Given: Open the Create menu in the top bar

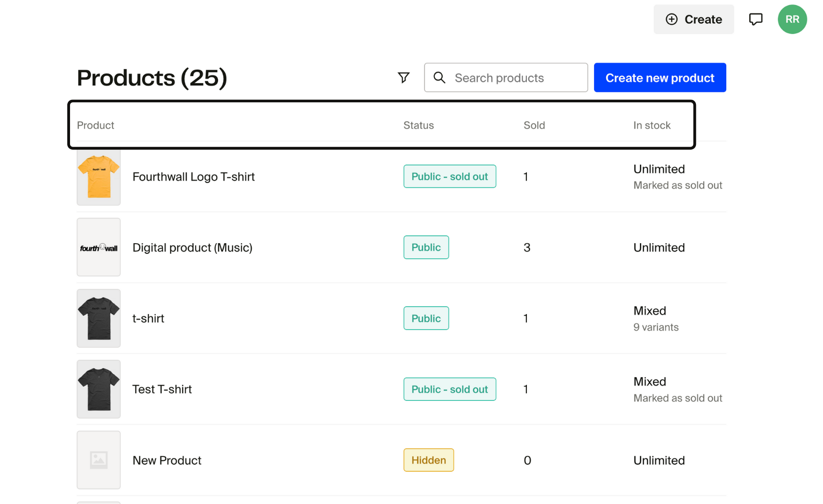Looking at the screenshot, I should pos(693,19).
